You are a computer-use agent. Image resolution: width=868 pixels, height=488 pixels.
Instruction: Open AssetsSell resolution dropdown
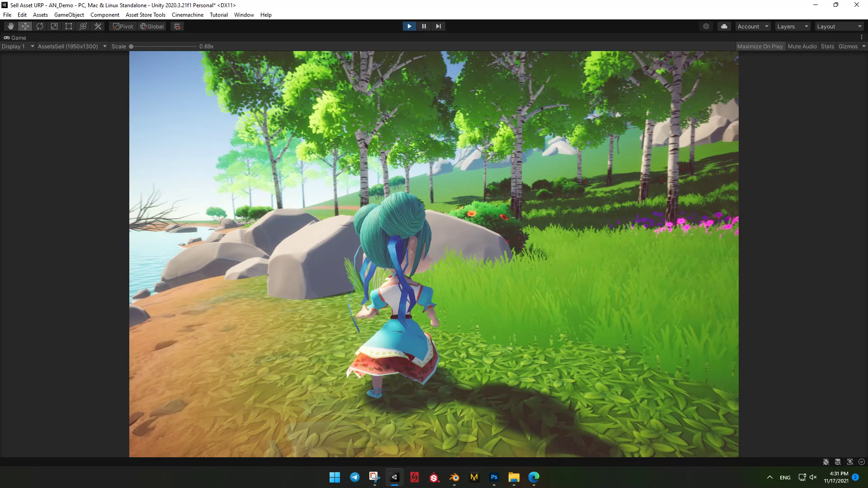click(72, 46)
